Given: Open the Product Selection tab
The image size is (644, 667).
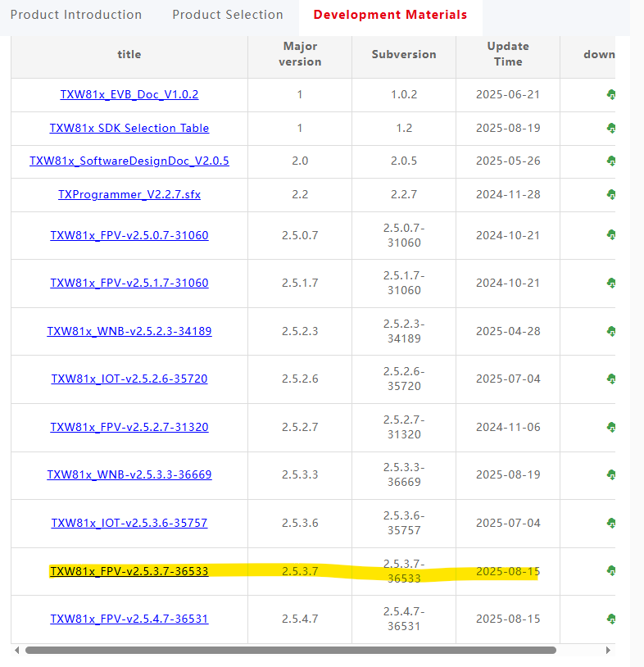Looking at the screenshot, I should point(228,15).
